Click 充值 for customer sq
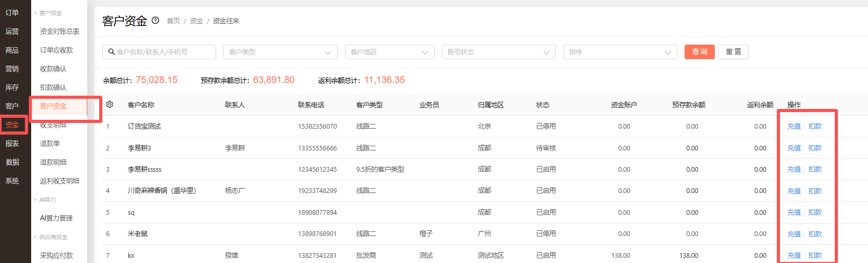 click(x=794, y=213)
